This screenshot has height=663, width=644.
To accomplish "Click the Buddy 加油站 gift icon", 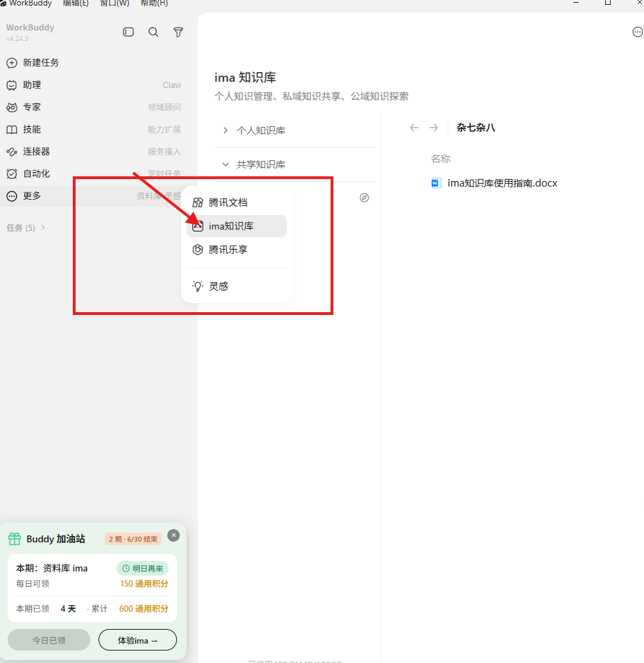I will 15,539.
